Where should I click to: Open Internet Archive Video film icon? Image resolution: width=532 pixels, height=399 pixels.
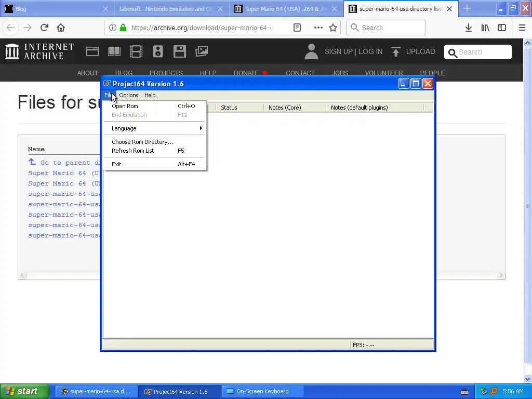tap(136, 51)
